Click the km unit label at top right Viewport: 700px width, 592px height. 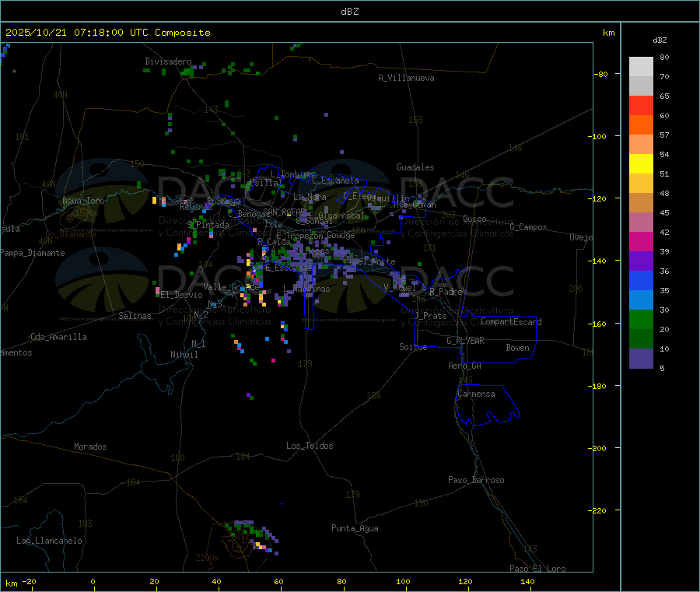608,33
